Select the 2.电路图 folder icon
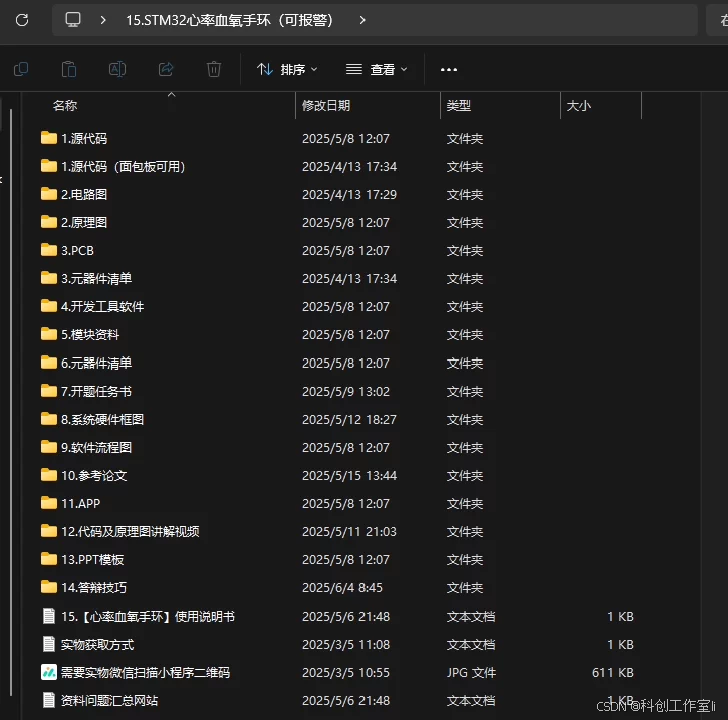The image size is (728, 720). [x=49, y=194]
